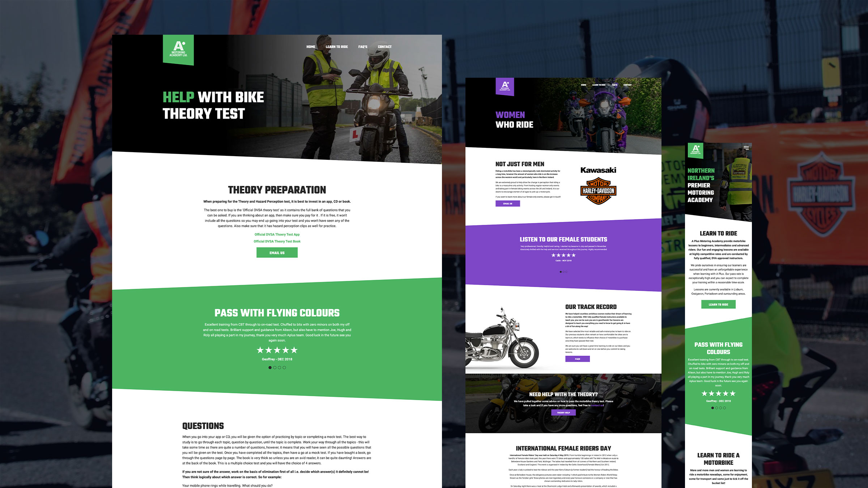Click the Email Us button in theory section
This screenshot has height=488, width=868.
[277, 253]
